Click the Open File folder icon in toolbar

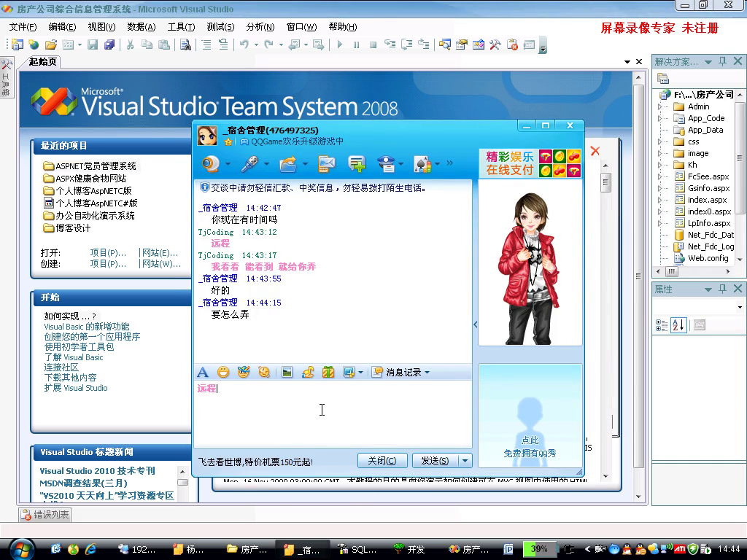[x=51, y=44]
